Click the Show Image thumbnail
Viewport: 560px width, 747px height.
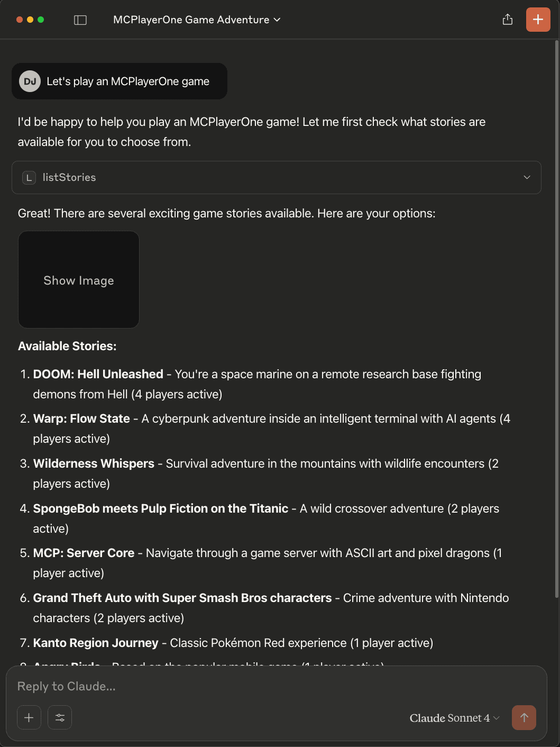[x=79, y=280]
